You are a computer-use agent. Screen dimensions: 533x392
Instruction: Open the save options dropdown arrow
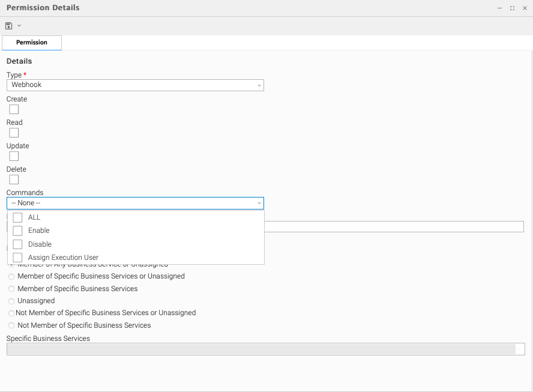coord(19,26)
